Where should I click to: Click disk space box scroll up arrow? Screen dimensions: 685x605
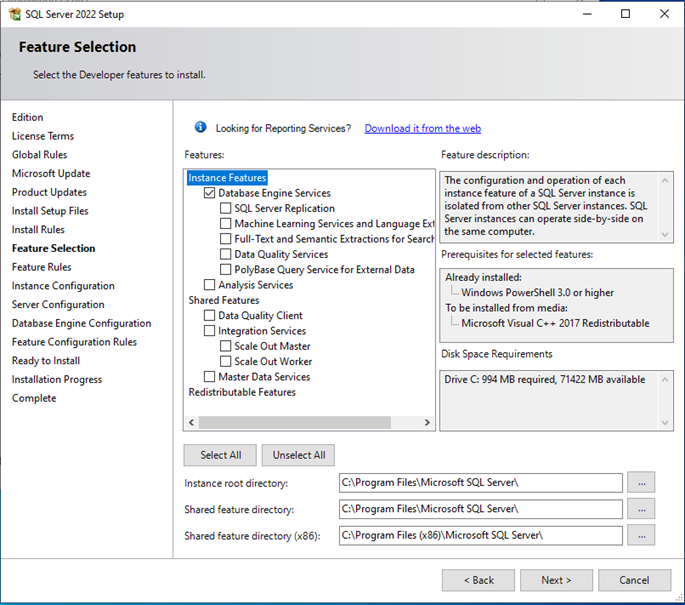(665, 380)
